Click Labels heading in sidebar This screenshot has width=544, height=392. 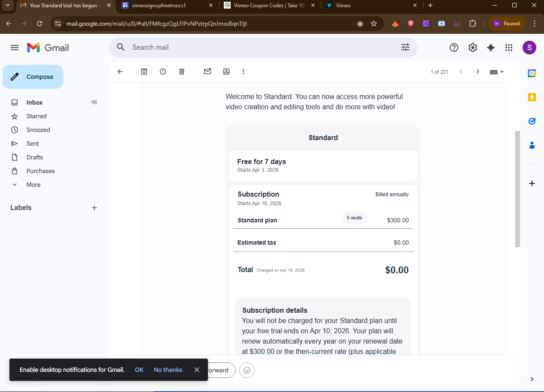tap(21, 207)
